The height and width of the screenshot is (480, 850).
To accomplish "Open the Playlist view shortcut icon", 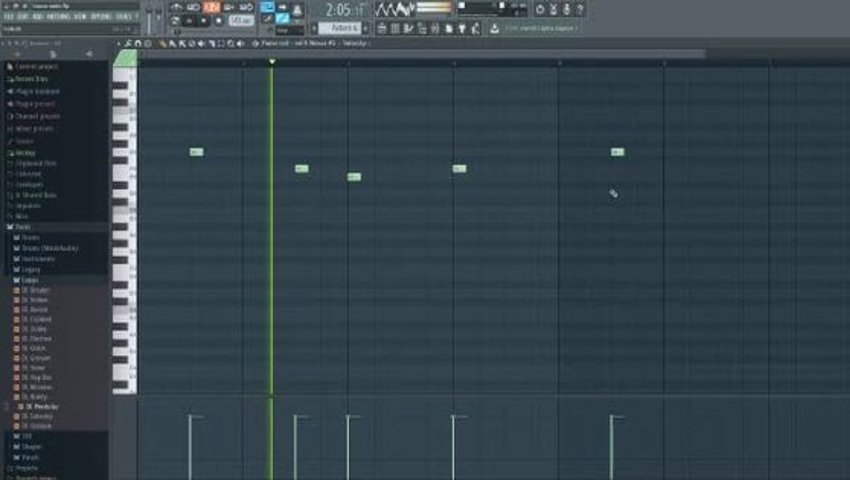I will (382, 28).
